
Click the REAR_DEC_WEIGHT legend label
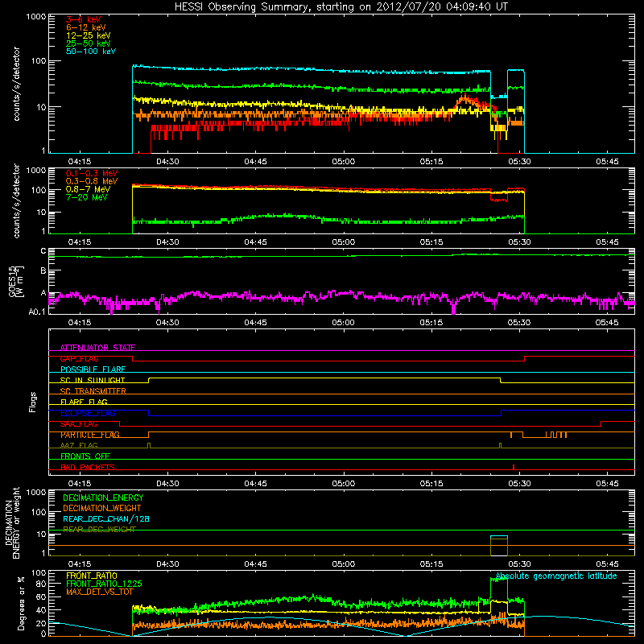tap(99, 530)
